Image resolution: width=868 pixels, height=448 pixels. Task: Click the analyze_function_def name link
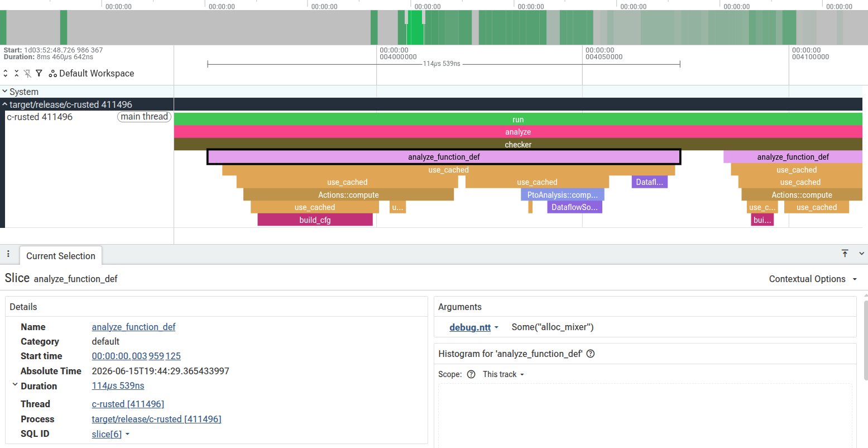coord(133,327)
